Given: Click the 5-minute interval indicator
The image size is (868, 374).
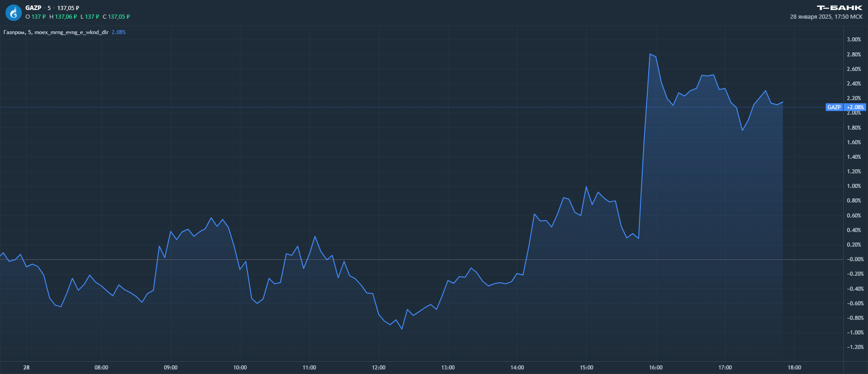Looking at the screenshot, I should coord(49,8).
